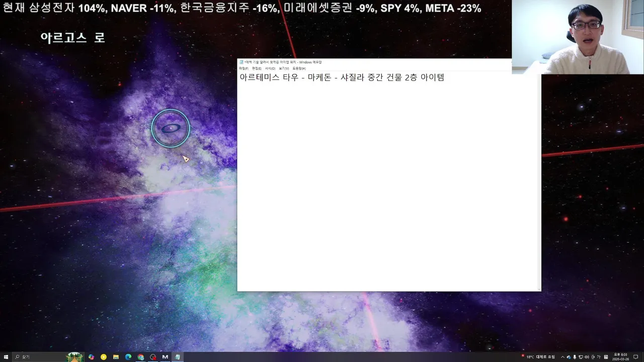Click the IME mode pad tray icon

[606, 357]
